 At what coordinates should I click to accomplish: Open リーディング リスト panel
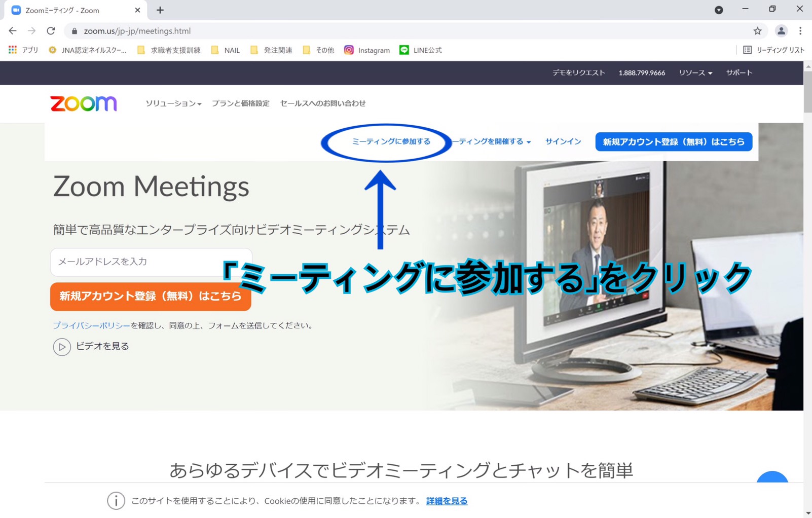(x=773, y=50)
